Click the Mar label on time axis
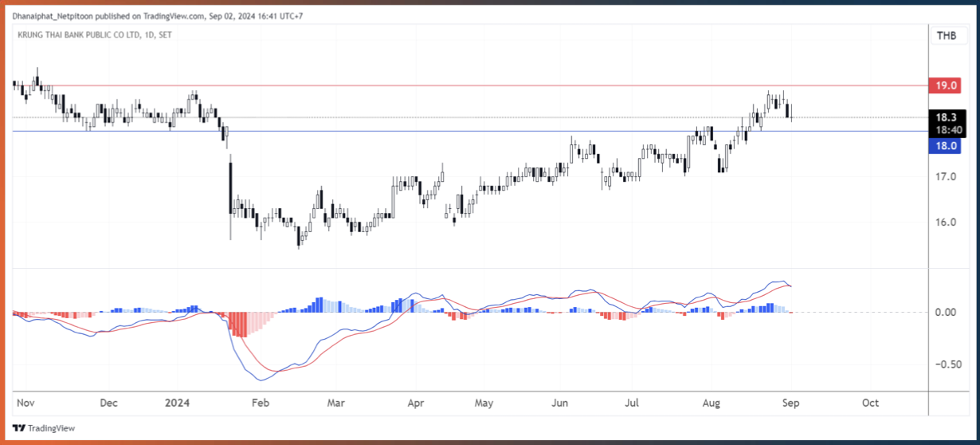This screenshot has height=445, width=980. [336, 404]
